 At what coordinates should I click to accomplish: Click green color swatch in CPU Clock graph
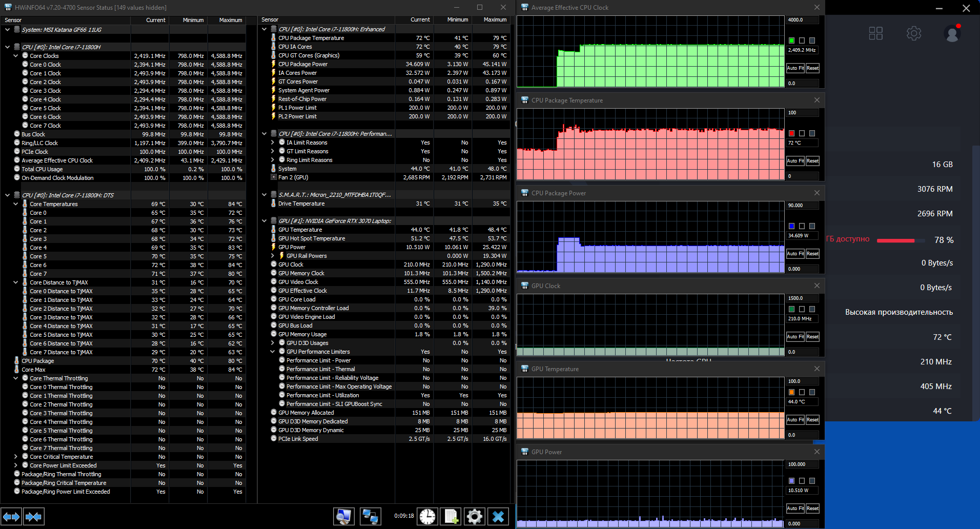(791, 40)
